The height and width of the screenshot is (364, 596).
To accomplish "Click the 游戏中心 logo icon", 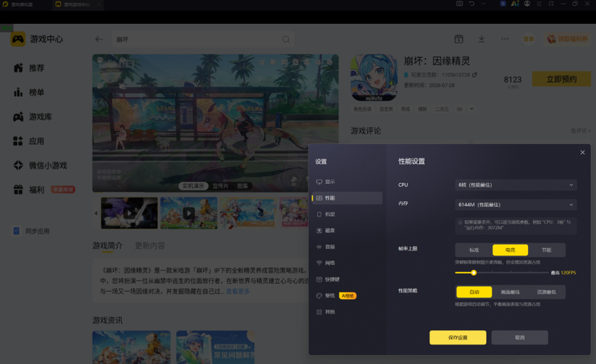I will (x=18, y=39).
